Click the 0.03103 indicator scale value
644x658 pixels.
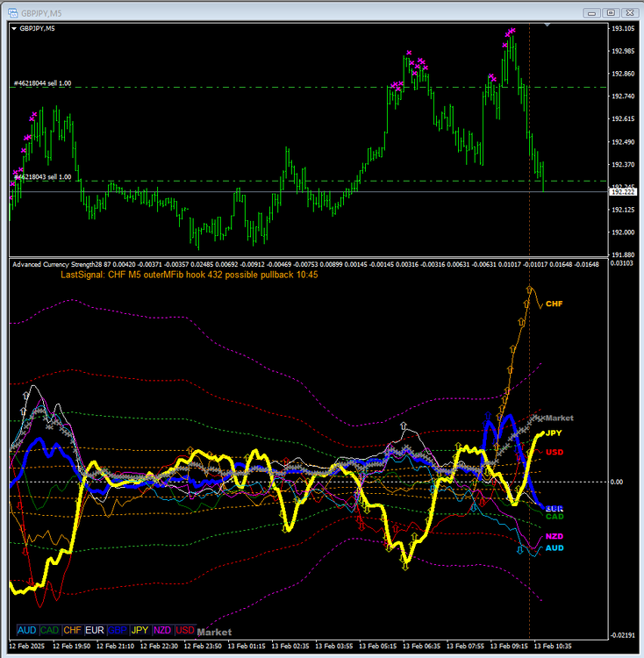[x=622, y=263]
